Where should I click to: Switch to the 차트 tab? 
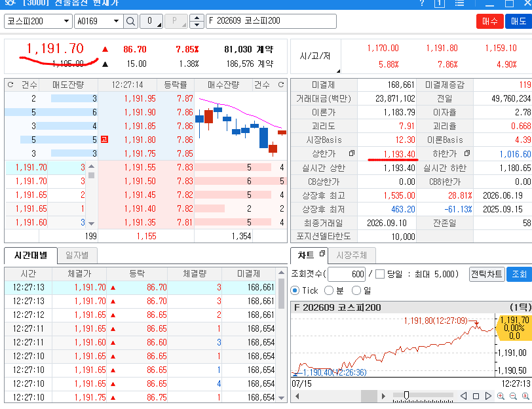pyautogui.click(x=309, y=255)
